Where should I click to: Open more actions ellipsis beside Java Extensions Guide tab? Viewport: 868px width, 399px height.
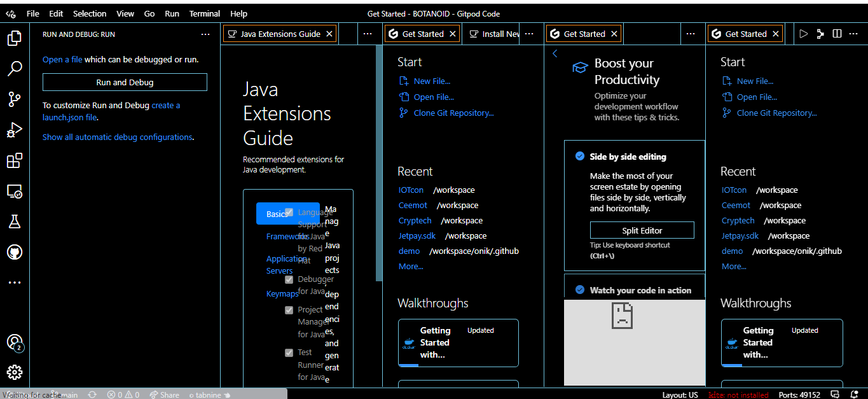(367, 34)
